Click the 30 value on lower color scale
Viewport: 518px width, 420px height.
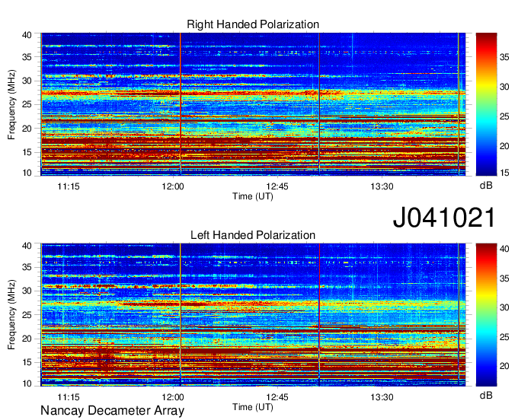504,307
